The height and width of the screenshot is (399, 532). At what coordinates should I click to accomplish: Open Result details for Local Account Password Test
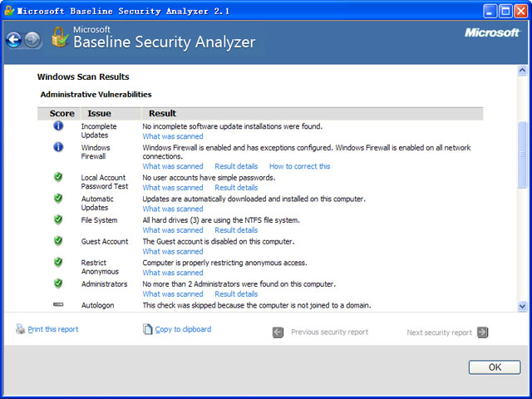click(236, 188)
